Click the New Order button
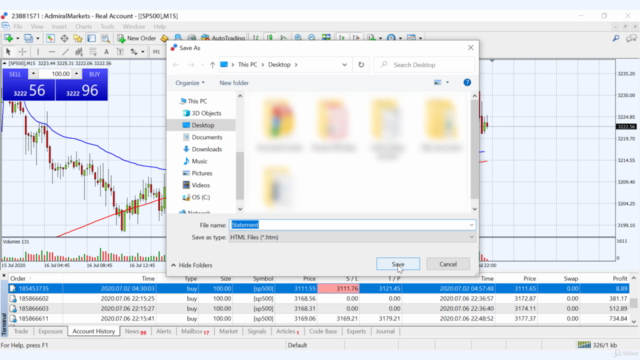 click(x=137, y=38)
